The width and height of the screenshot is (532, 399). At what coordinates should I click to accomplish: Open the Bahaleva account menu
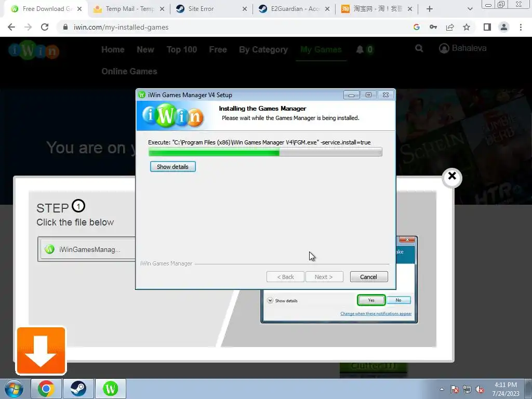coord(462,48)
